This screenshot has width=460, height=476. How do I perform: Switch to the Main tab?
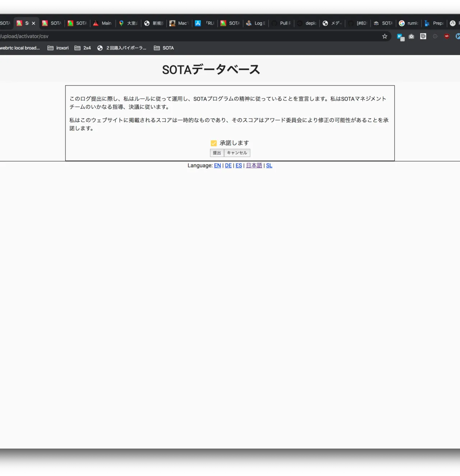click(102, 23)
